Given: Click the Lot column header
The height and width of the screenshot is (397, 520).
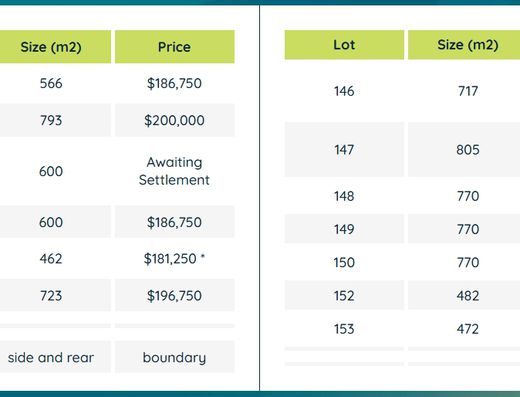Looking at the screenshot, I should [344, 45].
